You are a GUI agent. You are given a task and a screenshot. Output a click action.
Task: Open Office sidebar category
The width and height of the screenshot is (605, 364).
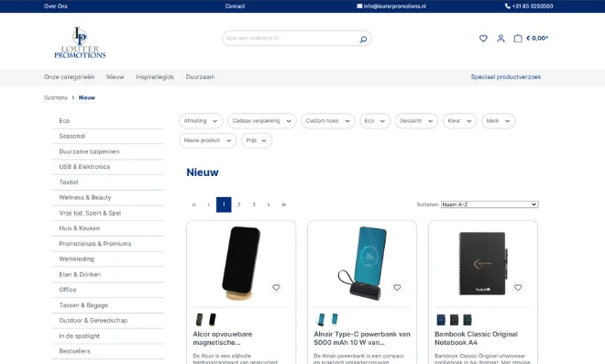coord(107,290)
